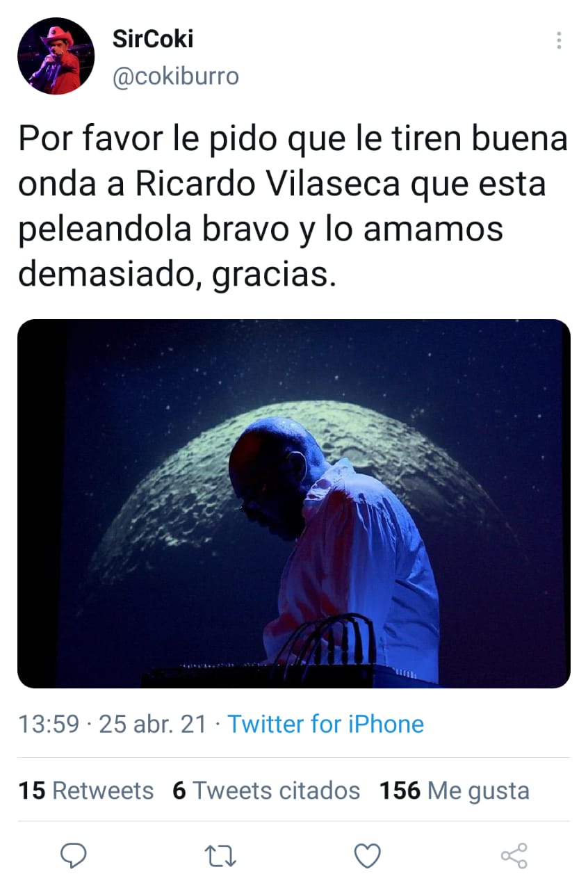View the 6 Tweets citados
This screenshot has height=890, width=588.
point(266,791)
